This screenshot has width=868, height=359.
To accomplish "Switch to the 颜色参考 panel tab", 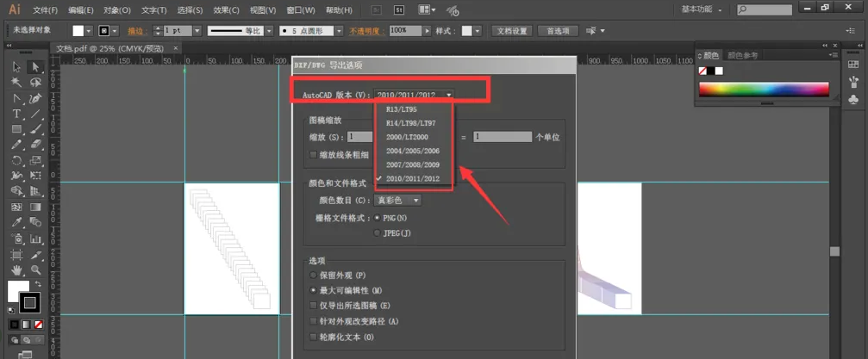I will coord(743,55).
